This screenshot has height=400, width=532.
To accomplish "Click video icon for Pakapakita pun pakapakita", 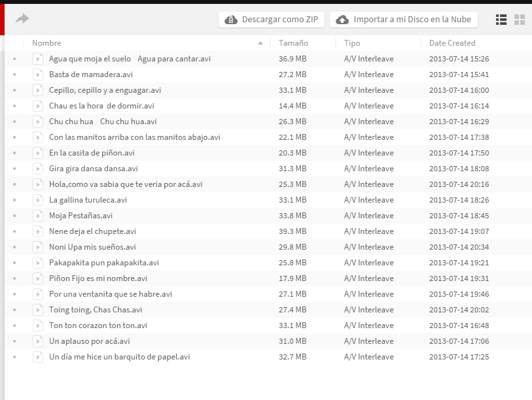I will pyautogui.click(x=38, y=263).
